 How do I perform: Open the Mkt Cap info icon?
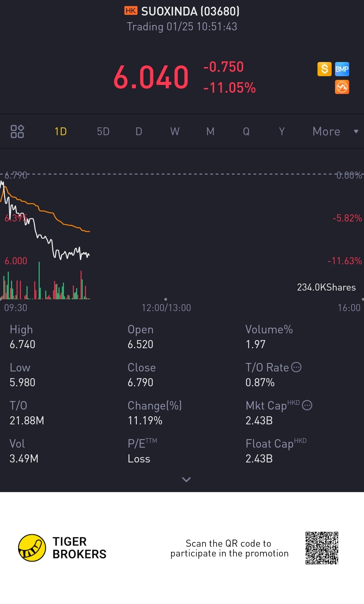coord(307,405)
